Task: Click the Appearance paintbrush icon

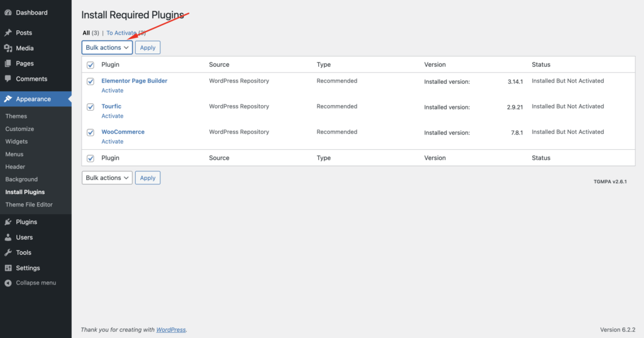Action: [x=8, y=99]
